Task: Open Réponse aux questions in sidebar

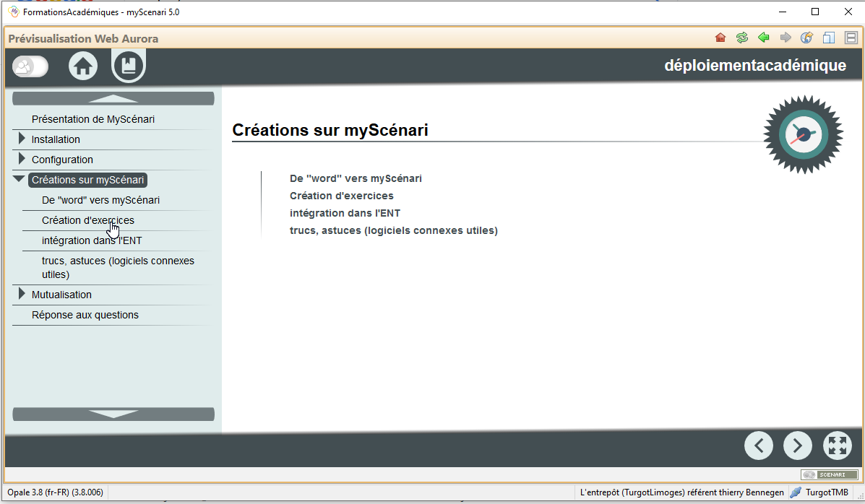Action: coord(85,315)
